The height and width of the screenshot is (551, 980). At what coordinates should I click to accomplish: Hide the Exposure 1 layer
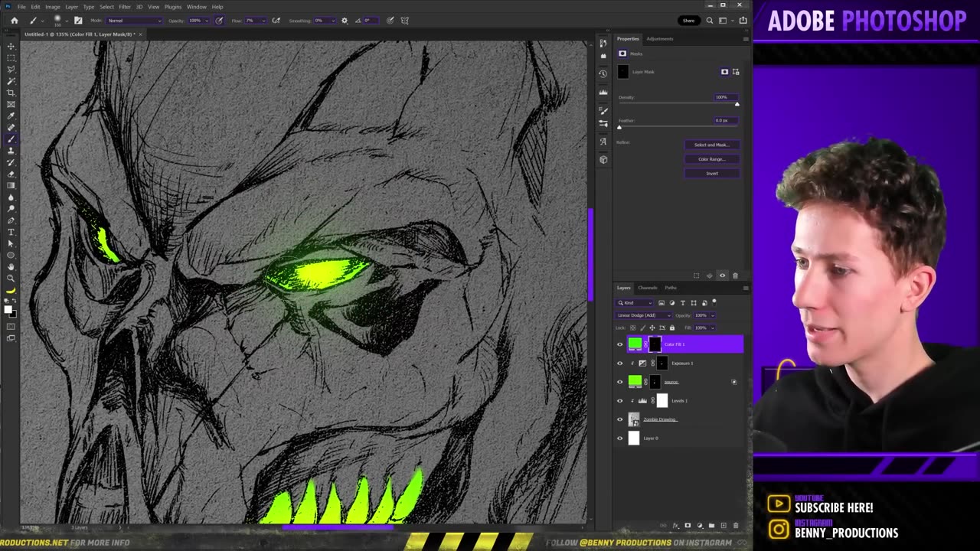620,364
